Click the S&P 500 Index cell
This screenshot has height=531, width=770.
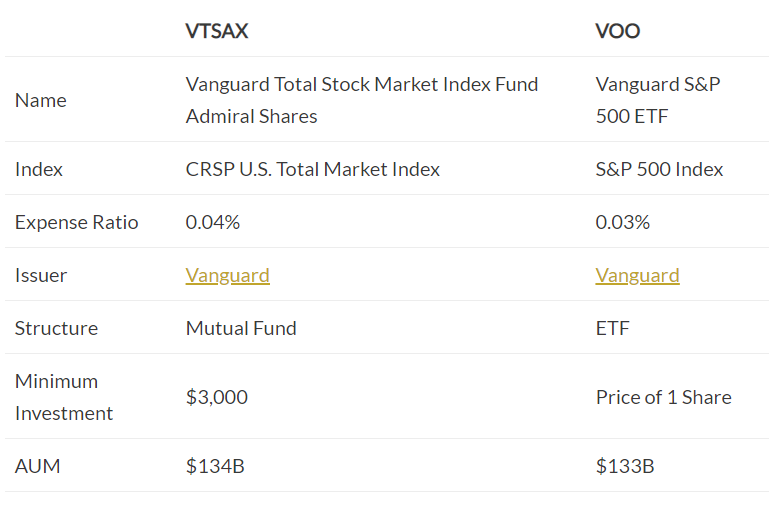[x=660, y=169]
